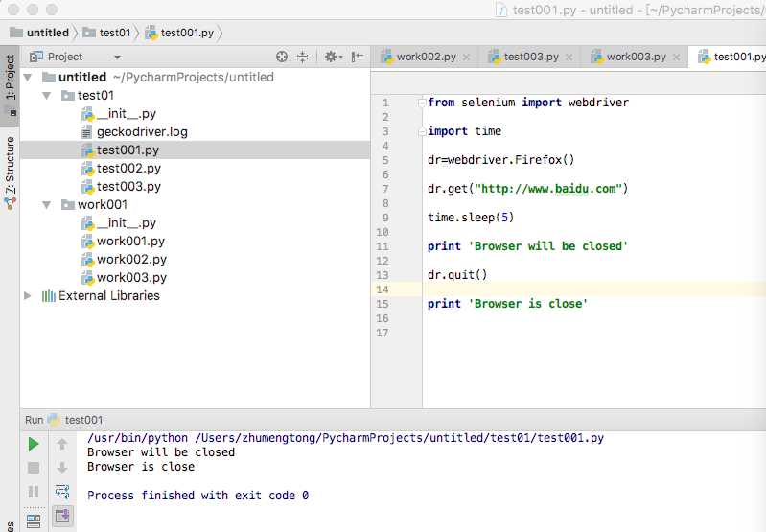Viewport: 766px width, 532px height.
Task: Click the restore layout icon in Run panel
Action: 34,520
